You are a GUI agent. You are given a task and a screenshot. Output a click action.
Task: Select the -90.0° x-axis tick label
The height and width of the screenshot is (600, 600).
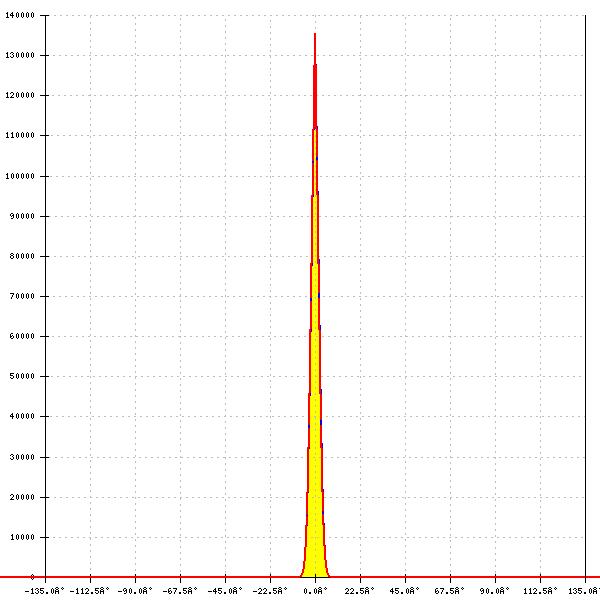click(136, 590)
